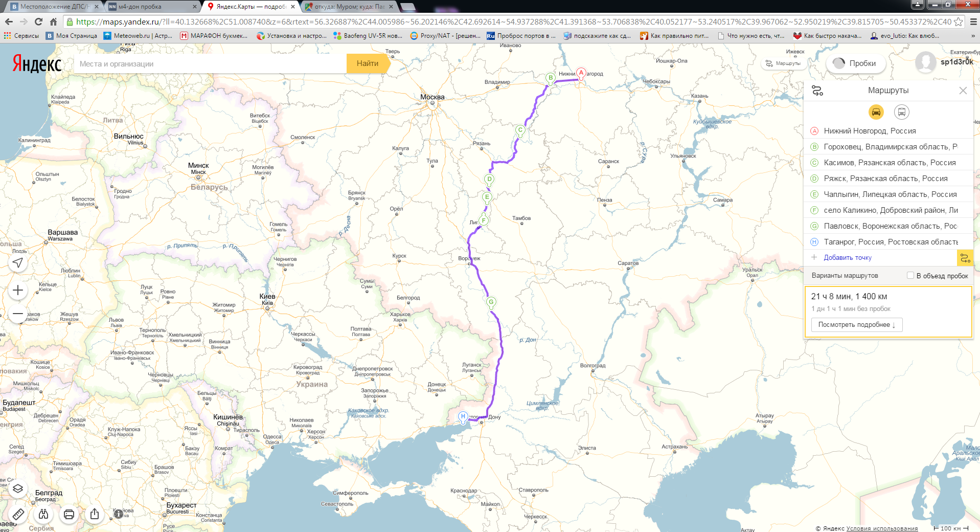Select waypoint Чаплыгин, Липецкая область

888,194
